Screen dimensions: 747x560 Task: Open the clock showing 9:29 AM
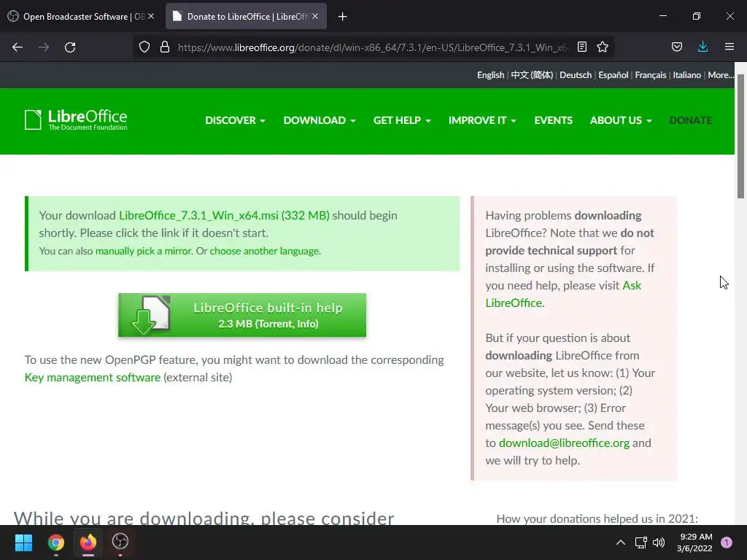click(694, 542)
